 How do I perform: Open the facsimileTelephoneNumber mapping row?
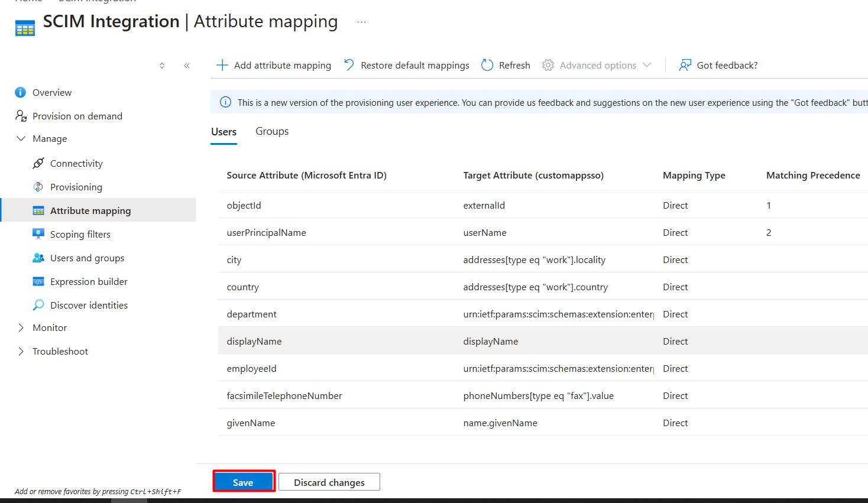(543, 395)
